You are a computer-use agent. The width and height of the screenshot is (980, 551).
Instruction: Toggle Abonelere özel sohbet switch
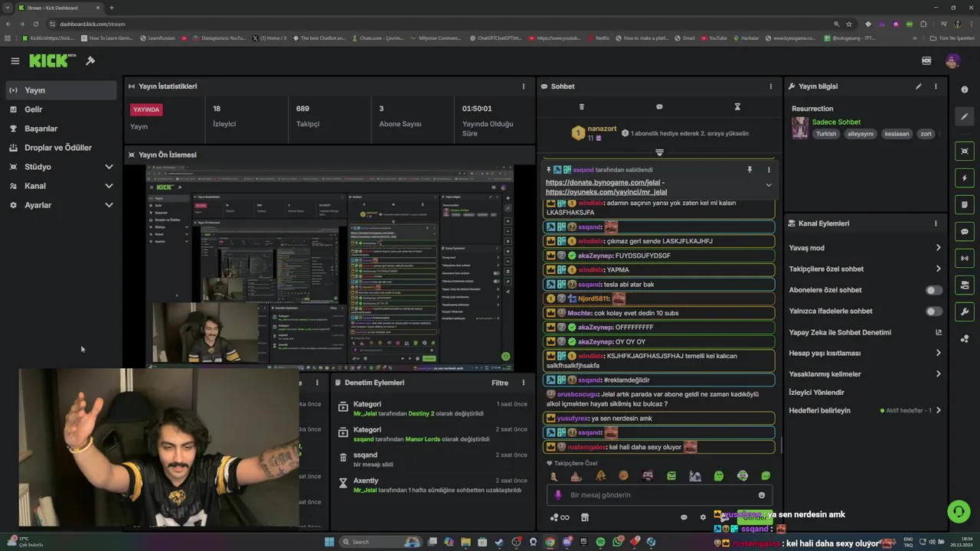pos(934,290)
